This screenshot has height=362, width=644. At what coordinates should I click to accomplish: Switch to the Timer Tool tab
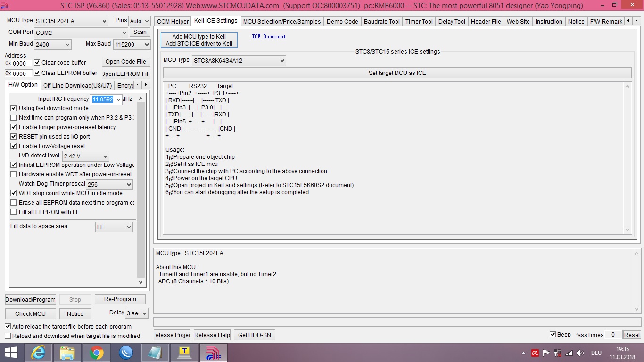pos(419,22)
